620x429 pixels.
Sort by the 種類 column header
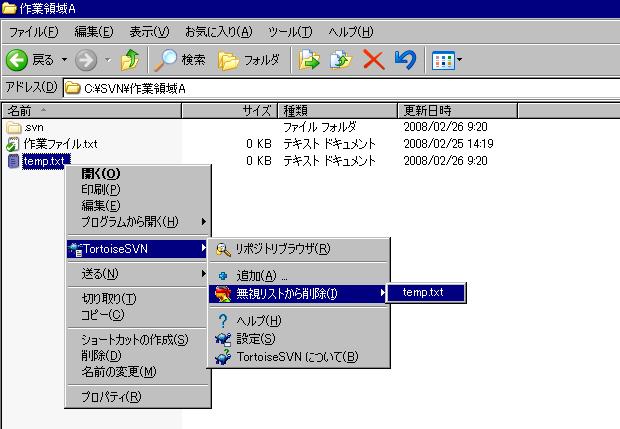[338, 111]
